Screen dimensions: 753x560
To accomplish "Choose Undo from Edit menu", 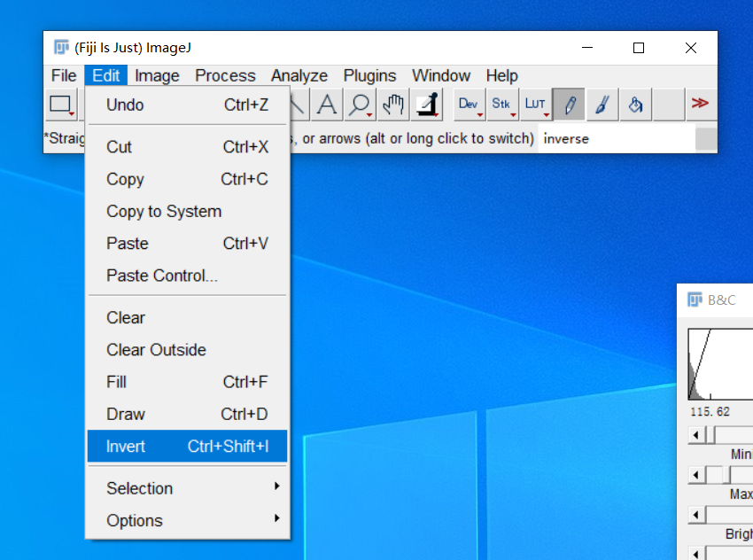I will coord(187,105).
